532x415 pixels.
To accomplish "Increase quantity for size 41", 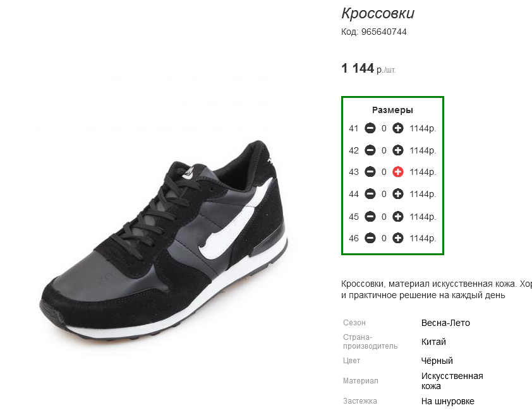I will coord(397,128).
